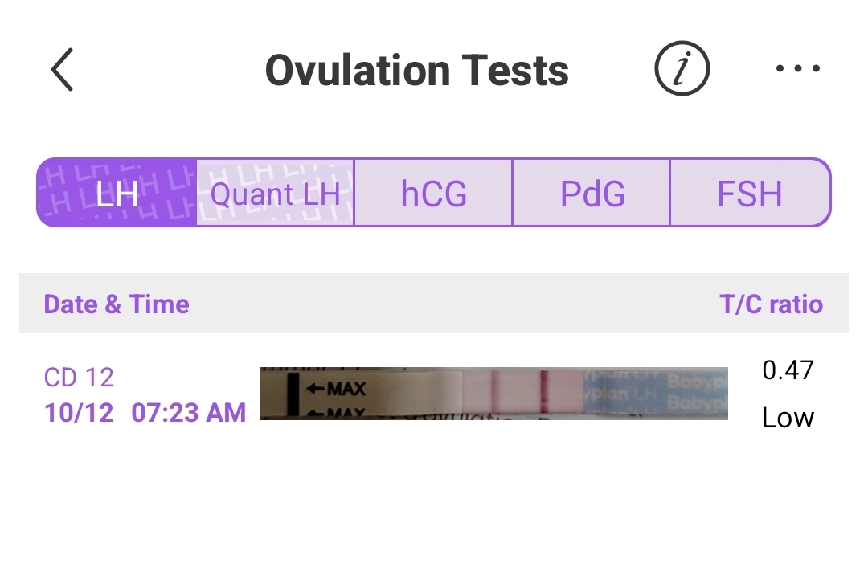Click the black bar on strip's left end

(x=293, y=394)
